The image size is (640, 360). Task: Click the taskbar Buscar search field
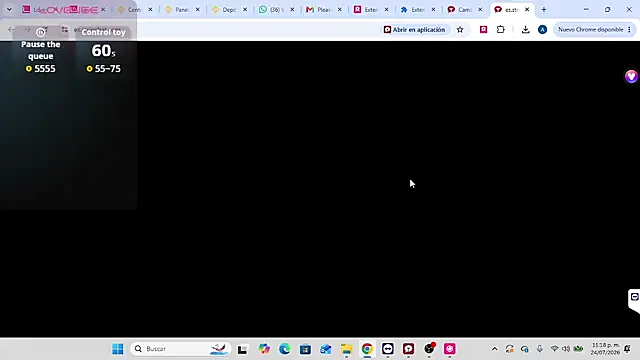coord(180,349)
